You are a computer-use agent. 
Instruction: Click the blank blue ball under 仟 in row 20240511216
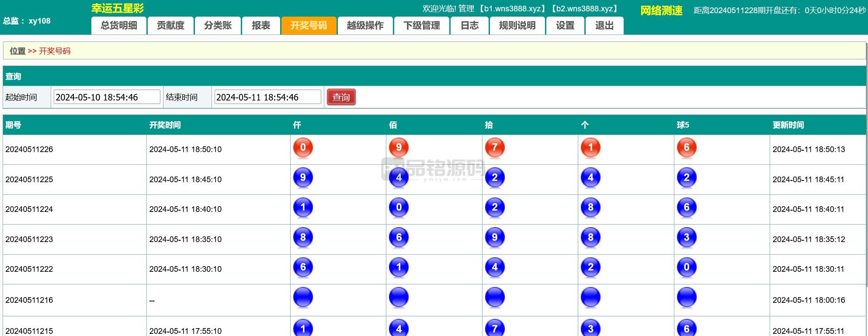303,298
